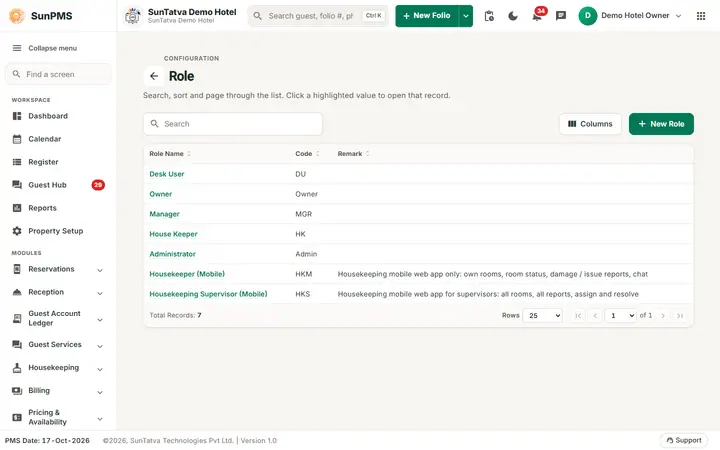The width and height of the screenshot is (720, 450).
Task: Click the Property Setup gear icon
Action: click(x=17, y=231)
